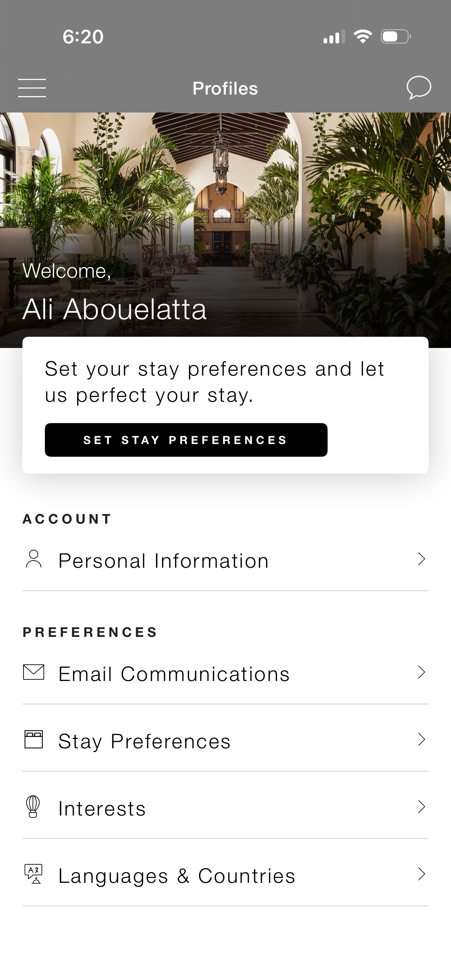Expand Personal Information with its chevron
451x980 pixels.
(421, 559)
